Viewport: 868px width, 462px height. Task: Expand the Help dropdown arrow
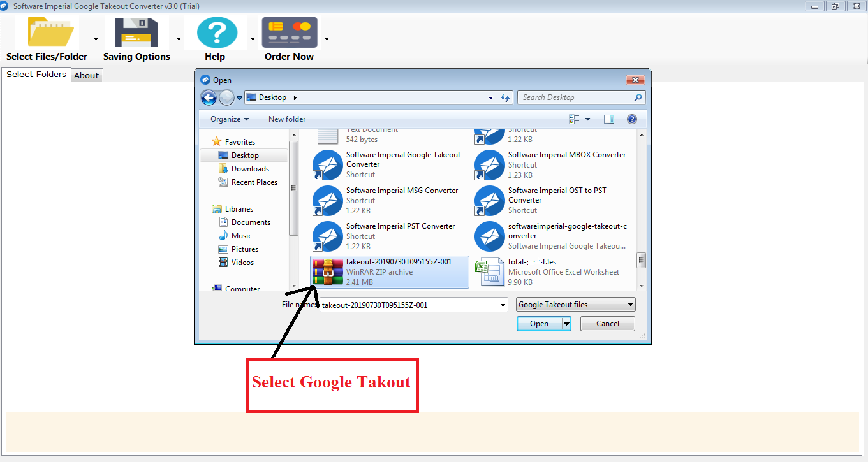click(253, 39)
